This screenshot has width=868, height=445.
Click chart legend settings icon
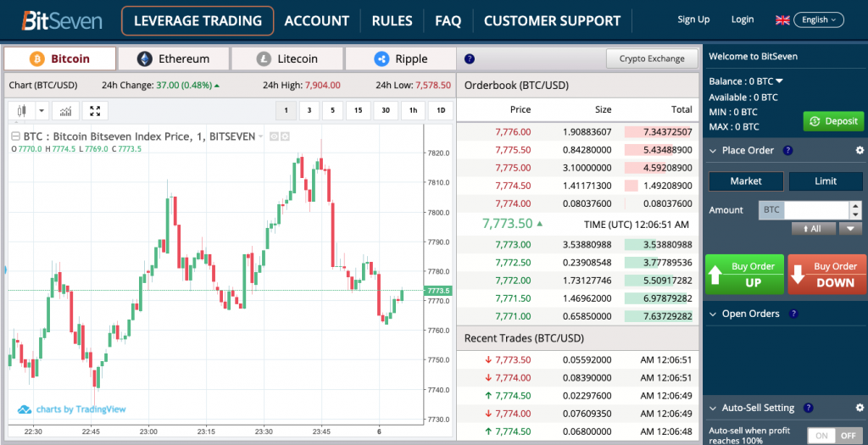point(285,136)
